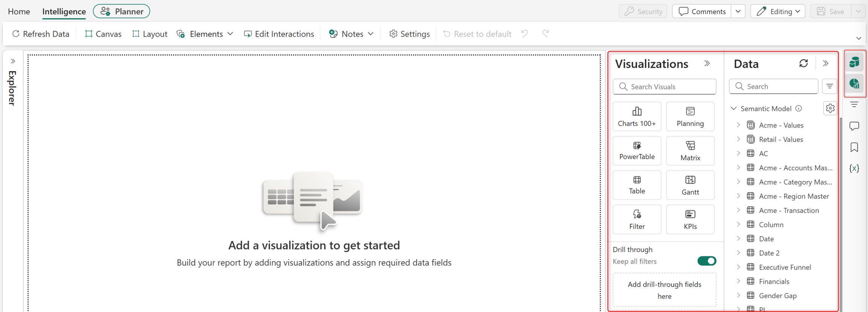Screen dimensions: 868x312
Task: Toggle the Visualizations pane sidebar icon
Action: pyautogui.click(x=854, y=84)
